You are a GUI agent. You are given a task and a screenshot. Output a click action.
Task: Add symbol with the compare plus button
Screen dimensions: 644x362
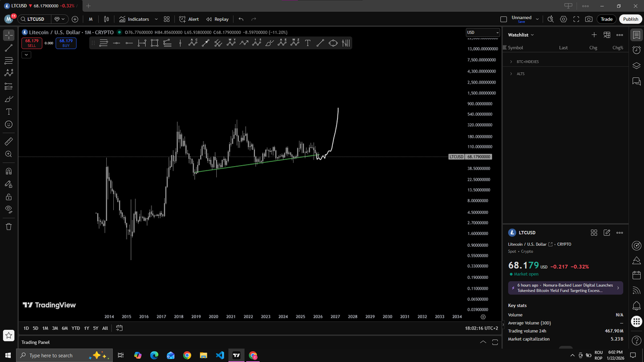point(75,19)
